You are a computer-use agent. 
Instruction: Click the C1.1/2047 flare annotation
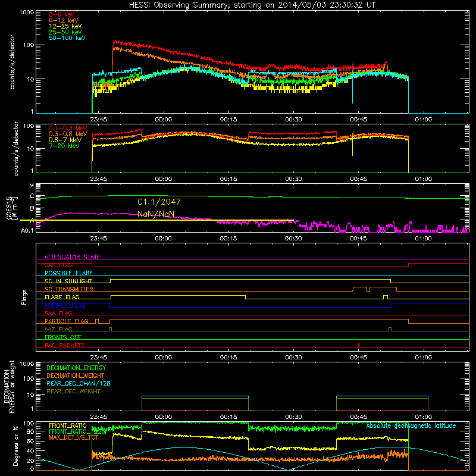[159, 202]
